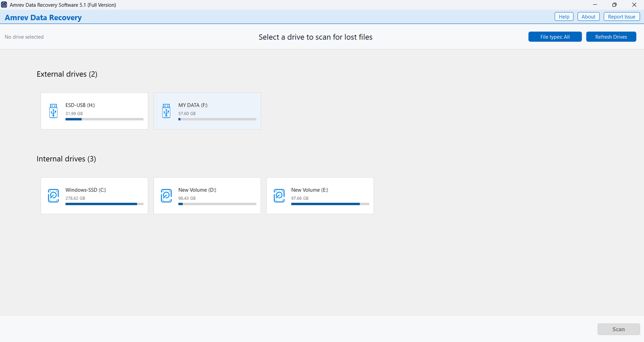
Task: Click the New Volume (D:) usage bar
Action: click(217, 204)
